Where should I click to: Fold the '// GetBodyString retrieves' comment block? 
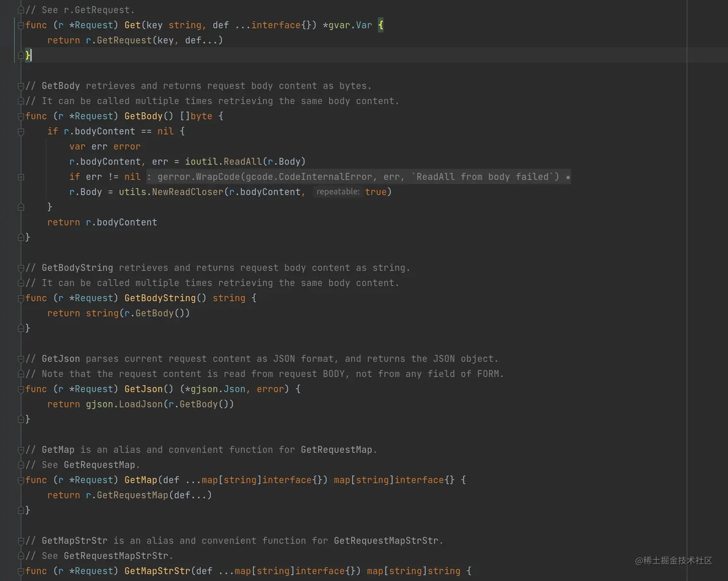[21, 268]
